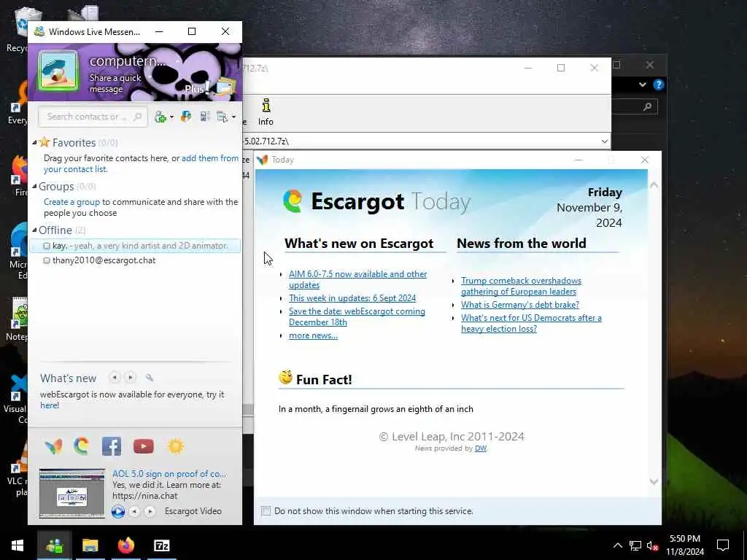Open AOL 5.0 sign on proof link
Image resolution: width=747 pixels, height=560 pixels.
click(169, 474)
